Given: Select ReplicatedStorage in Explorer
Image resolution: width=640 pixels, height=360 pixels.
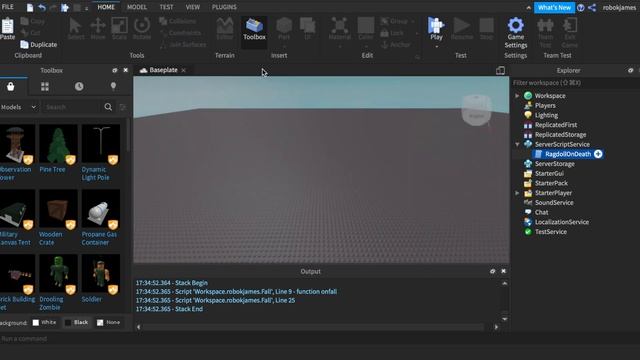Looking at the screenshot, I should (x=560, y=135).
